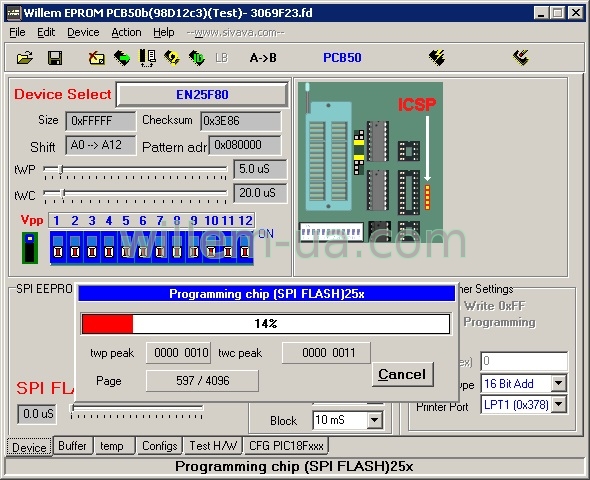Switch to the temp tab
Image resolution: width=590 pixels, height=480 pixels.
114,446
